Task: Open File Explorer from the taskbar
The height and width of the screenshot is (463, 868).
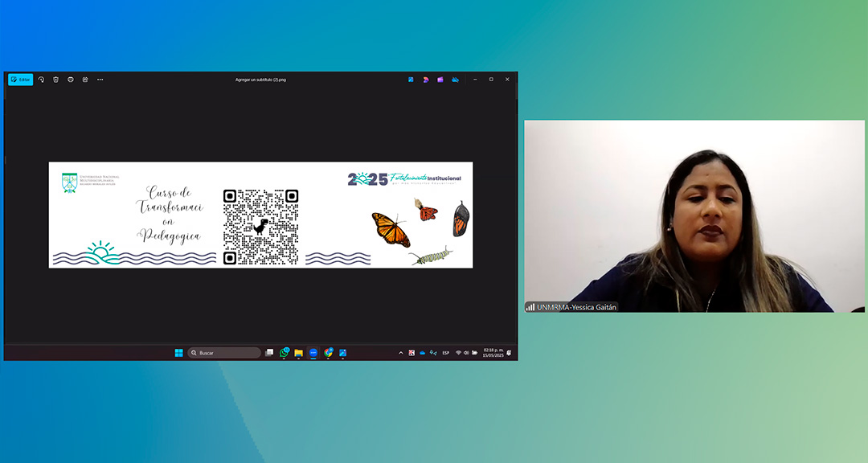Action: [x=298, y=353]
